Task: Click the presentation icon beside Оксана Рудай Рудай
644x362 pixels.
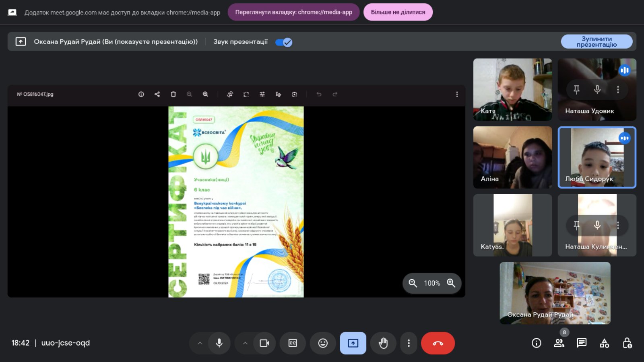Action: coord(21,41)
